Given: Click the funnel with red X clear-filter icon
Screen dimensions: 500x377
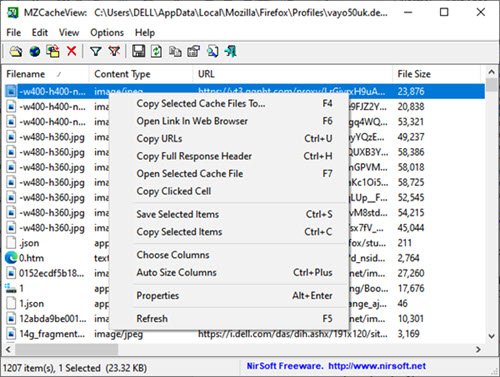Looking at the screenshot, I should click(x=114, y=51).
